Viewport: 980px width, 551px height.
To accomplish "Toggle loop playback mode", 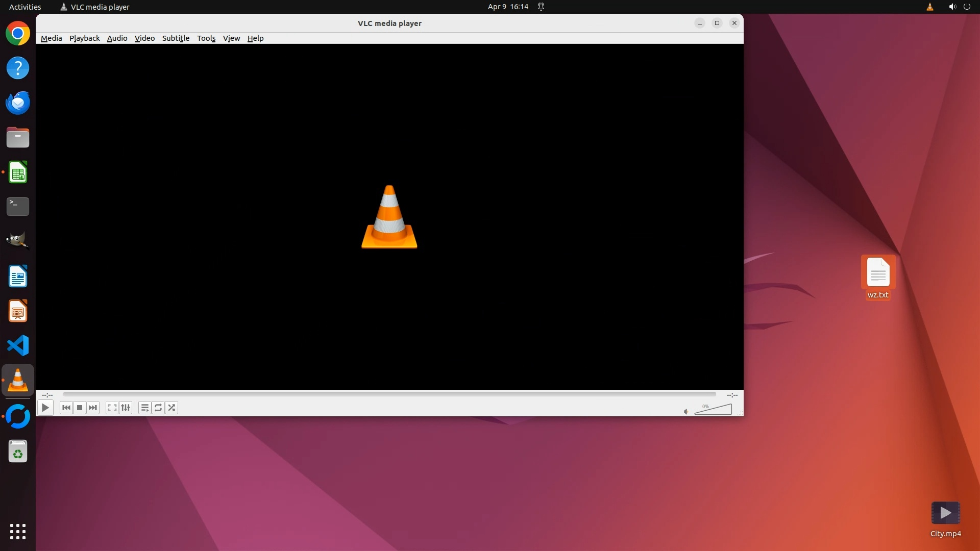I will pos(158,408).
